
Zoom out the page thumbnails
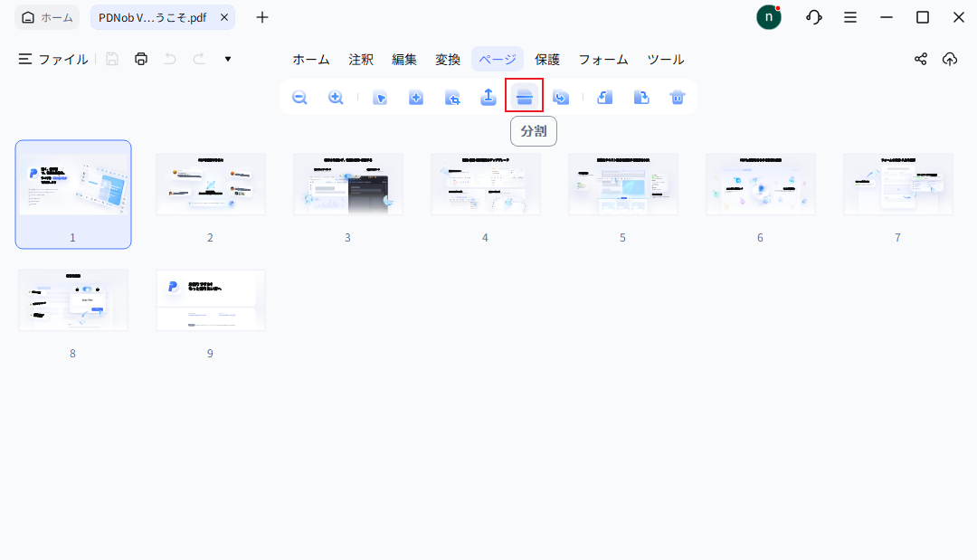[299, 97]
